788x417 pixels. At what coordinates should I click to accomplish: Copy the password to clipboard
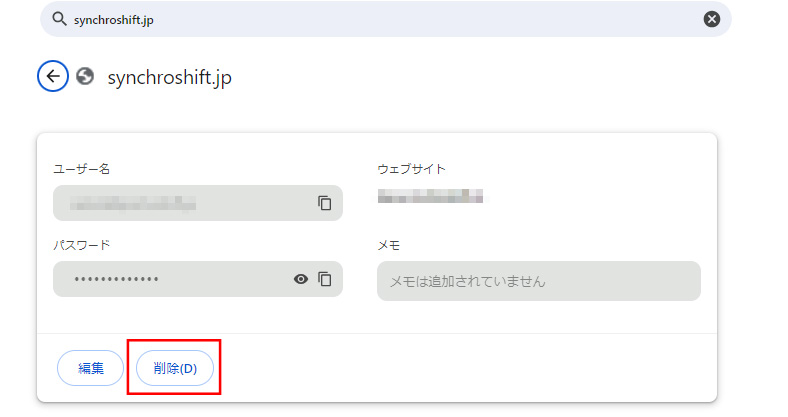click(325, 279)
